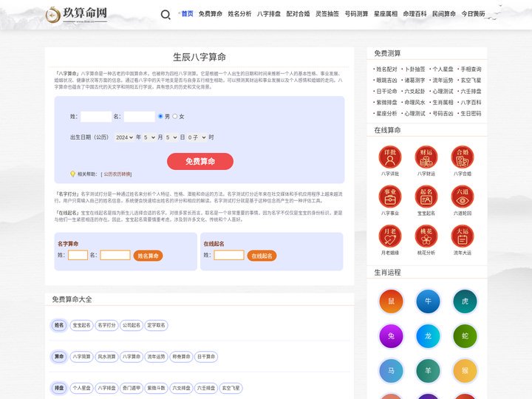Screen dimensions: 532x399
Task: Open the 手相查询 sidebar link
Action: (x=471, y=69)
